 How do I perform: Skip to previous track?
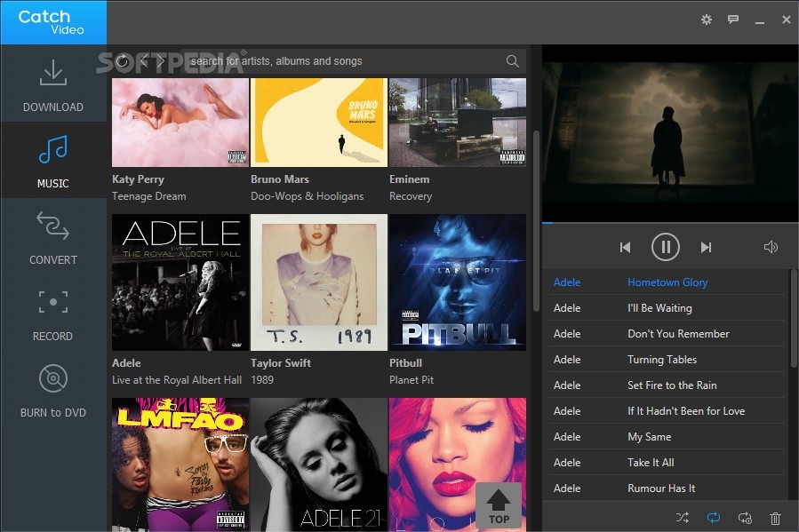click(625, 247)
